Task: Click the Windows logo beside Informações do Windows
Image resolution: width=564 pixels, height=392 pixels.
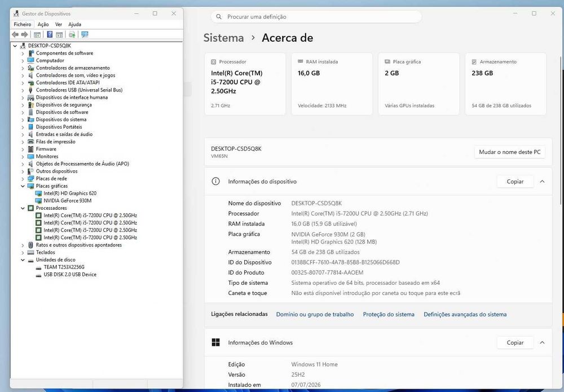Action: [x=215, y=342]
